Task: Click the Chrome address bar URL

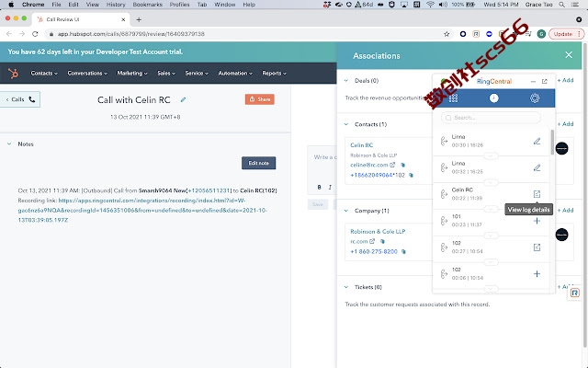Action: pyautogui.click(x=130, y=34)
